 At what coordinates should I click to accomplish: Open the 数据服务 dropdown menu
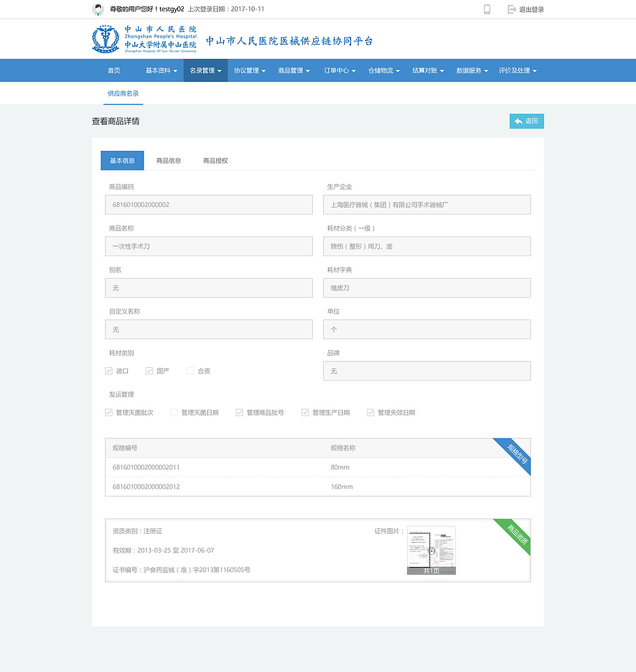click(x=470, y=70)
